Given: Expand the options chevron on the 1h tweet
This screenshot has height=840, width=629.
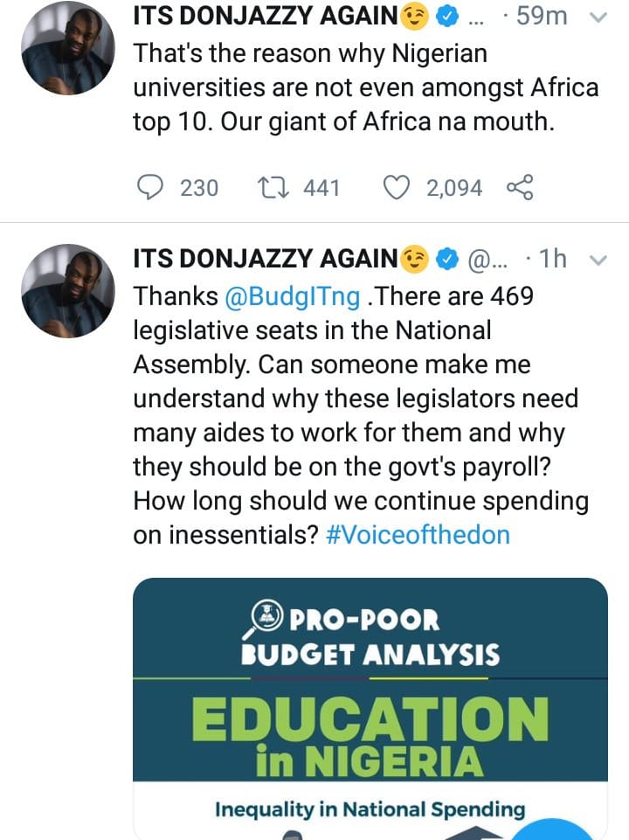Looking at the screenshot, I should pyautogui.click(x=598, y=259).
